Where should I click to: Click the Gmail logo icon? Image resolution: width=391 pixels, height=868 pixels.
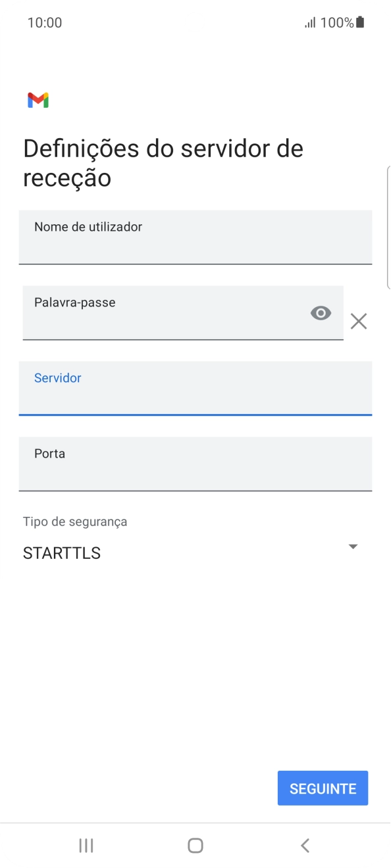click(x=39, y=100)
